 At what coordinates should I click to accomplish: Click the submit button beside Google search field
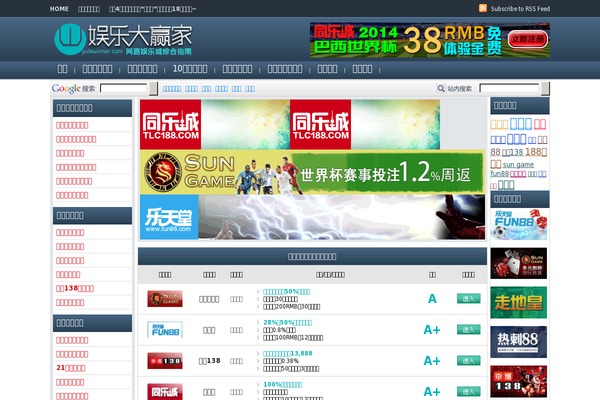click(153, 88)
